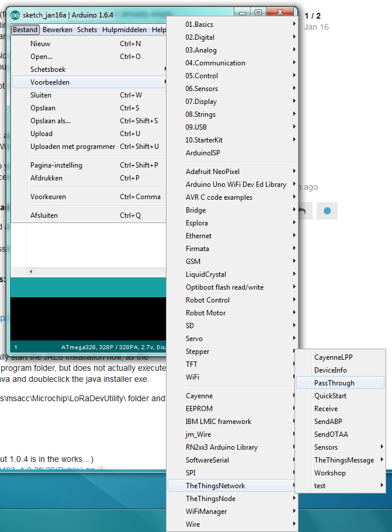Open the Esplora examples submenu
This screenshot has width=392, height=532.
233,223
